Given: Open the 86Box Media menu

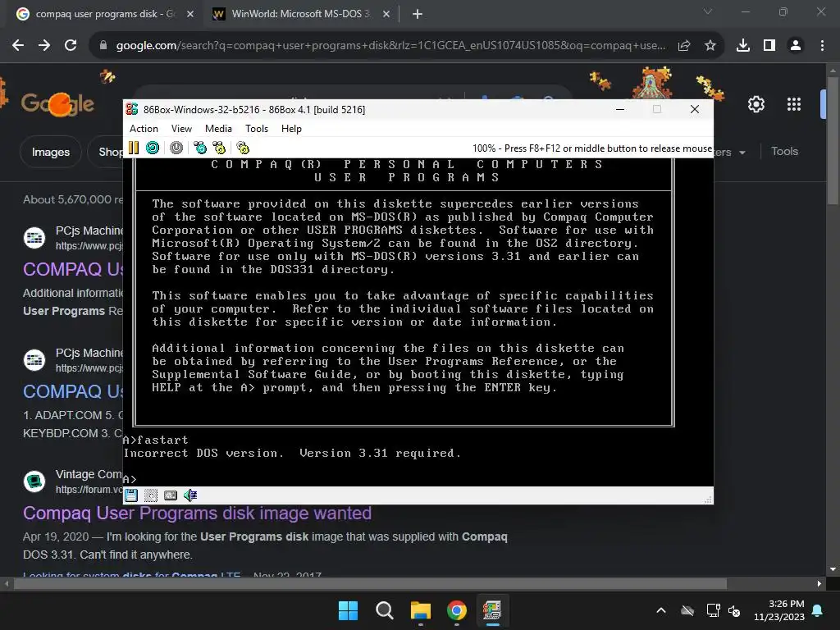Looking at the screenshot, I should pos(218,129).
